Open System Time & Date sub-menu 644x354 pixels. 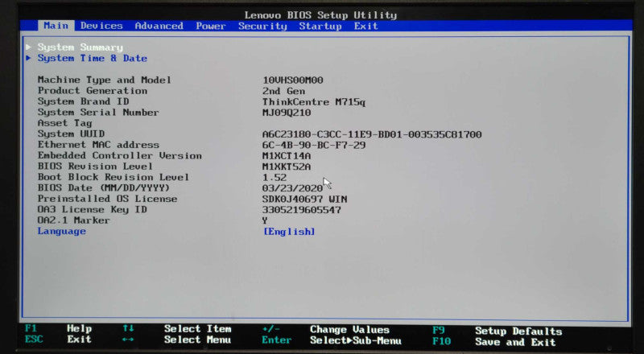(93, 58)
